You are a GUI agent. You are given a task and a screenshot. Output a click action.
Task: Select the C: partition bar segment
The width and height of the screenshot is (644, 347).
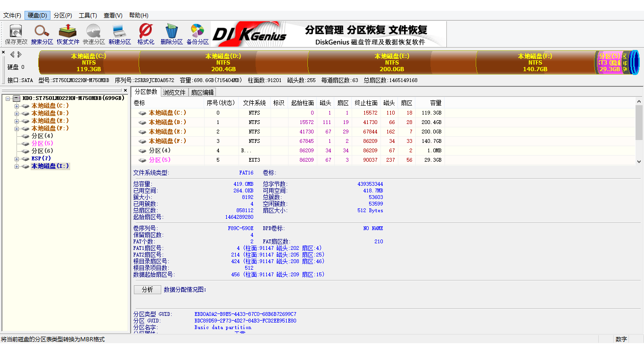pyautogui.click(x=89, y=62)
